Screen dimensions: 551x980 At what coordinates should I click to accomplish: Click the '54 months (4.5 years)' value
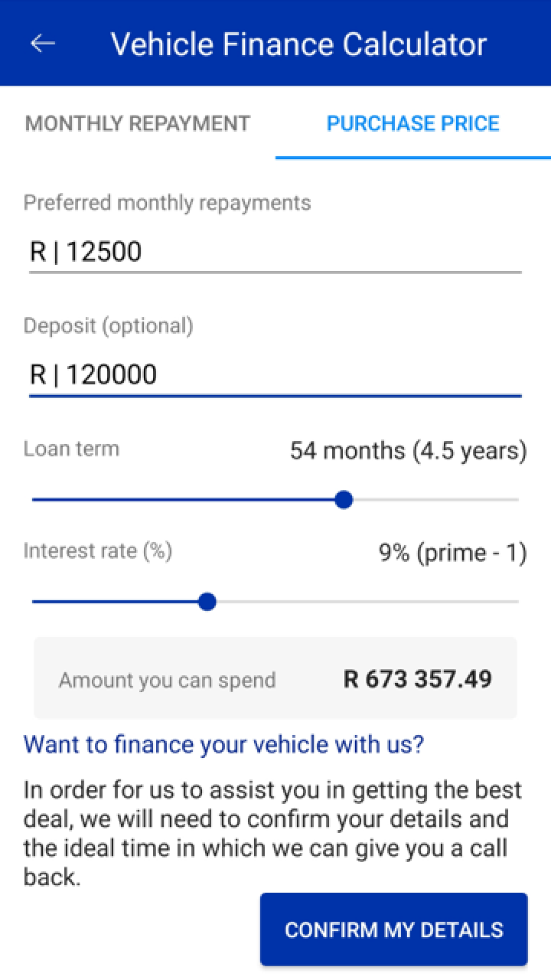(408, 451)
